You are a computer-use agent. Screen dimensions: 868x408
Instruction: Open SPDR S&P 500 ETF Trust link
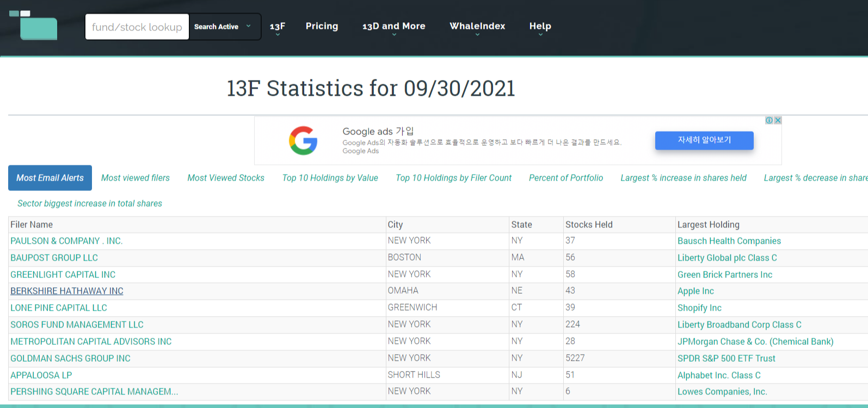tap(727, 358)
